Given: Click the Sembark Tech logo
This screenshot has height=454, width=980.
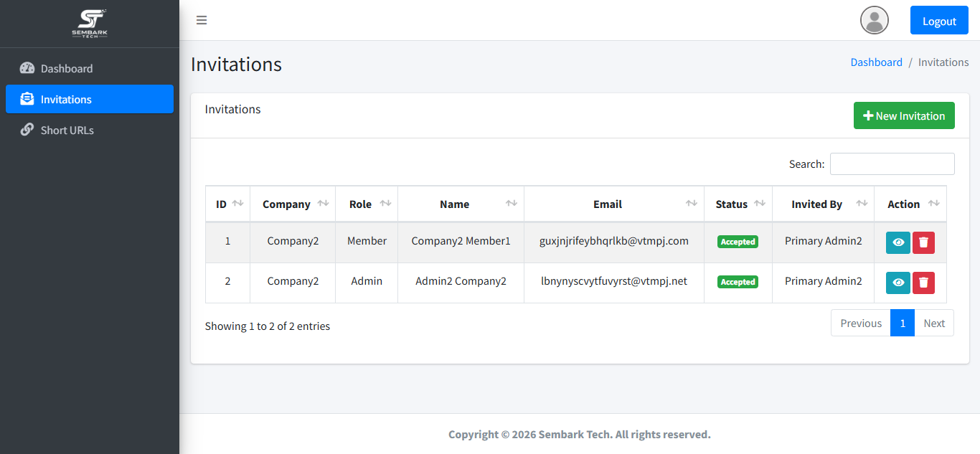Looking at the screenshot, I should [x=90, y=24].
